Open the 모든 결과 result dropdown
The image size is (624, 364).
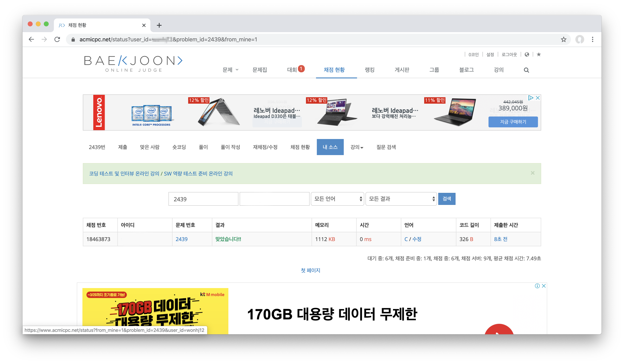(401, 199)
